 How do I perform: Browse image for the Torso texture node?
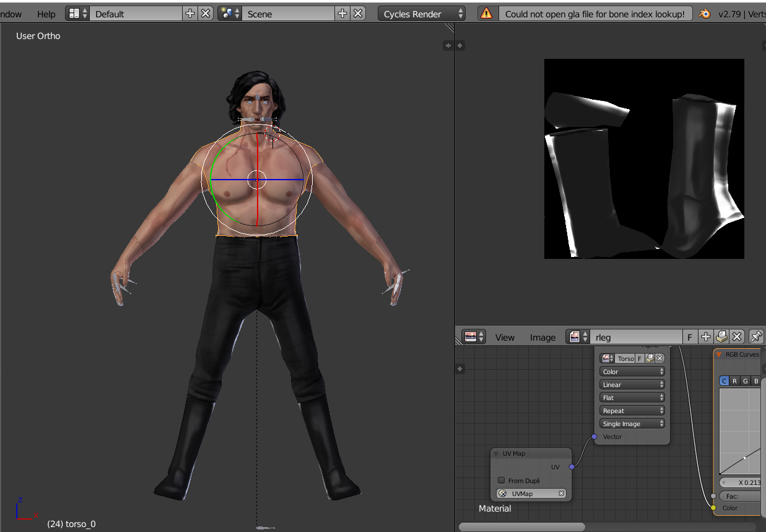point(607,359)
